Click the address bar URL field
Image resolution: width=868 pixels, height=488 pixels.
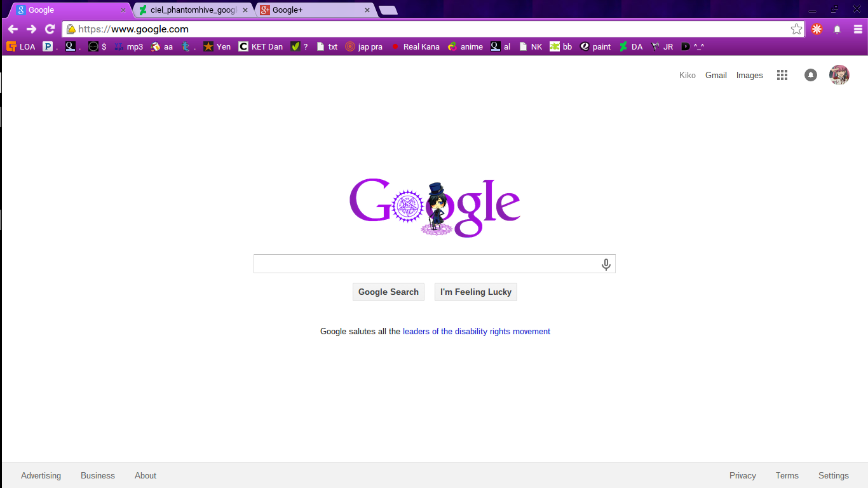[432, 29]
